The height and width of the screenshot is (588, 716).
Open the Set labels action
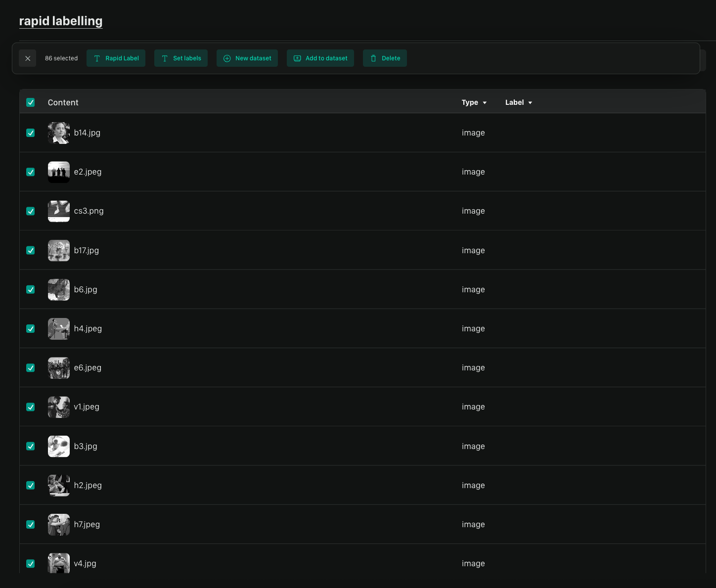[181, 58]
